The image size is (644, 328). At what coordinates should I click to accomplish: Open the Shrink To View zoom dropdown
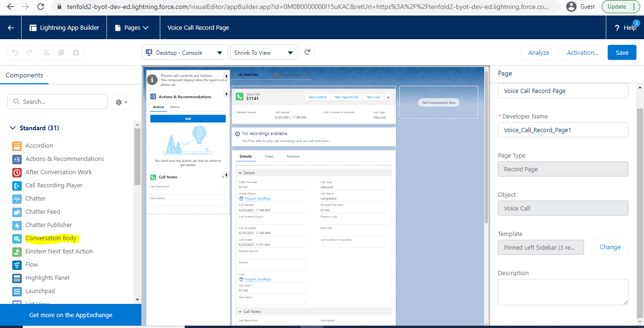pos(264,52)
